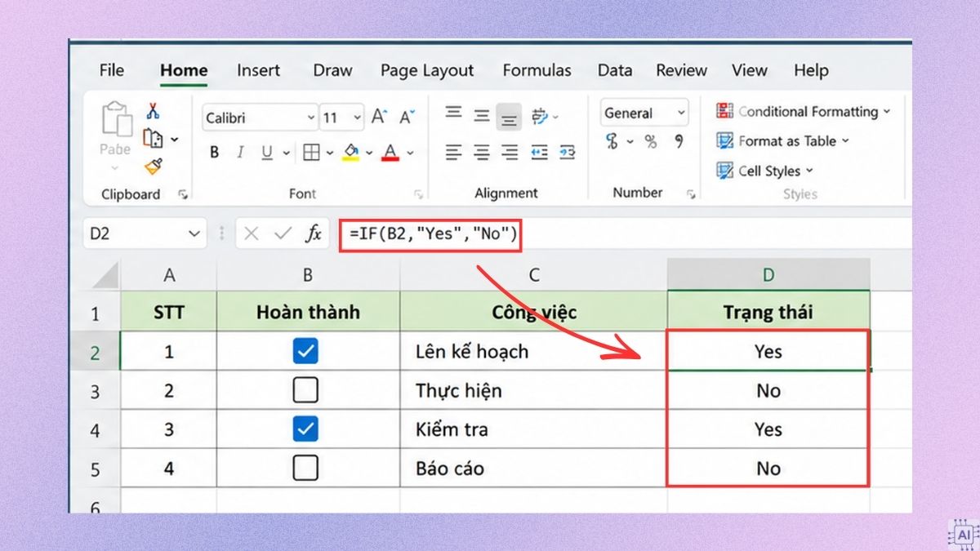Switch to the Draw tab
The image size is (980, 551).
pos(332,70)
